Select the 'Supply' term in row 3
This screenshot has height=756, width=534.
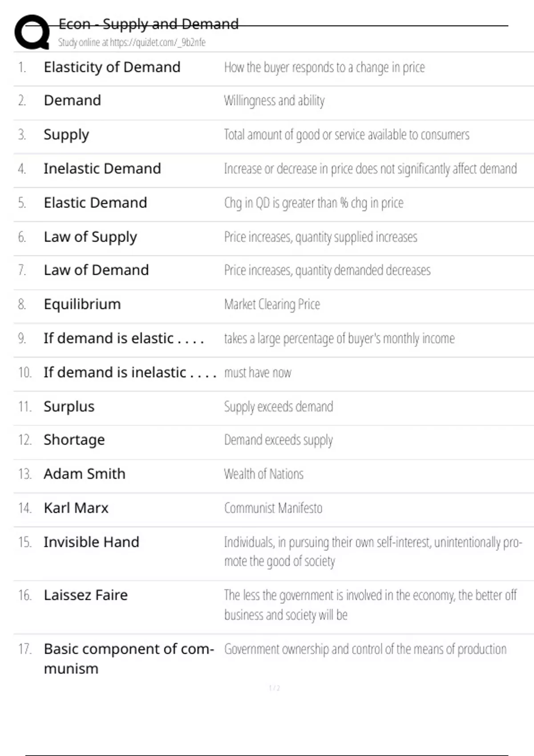click(66, 135)
